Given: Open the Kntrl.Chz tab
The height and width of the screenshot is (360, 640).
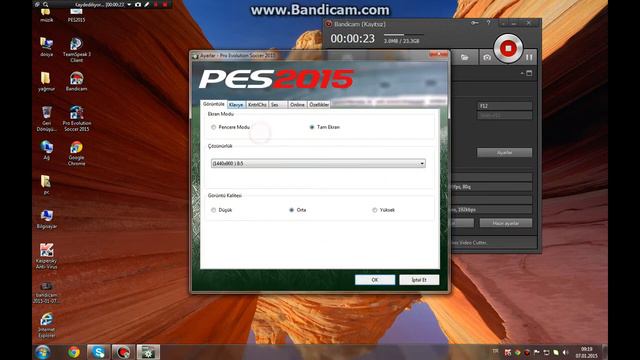Looking at the screenshot, I should pos(257,105).
